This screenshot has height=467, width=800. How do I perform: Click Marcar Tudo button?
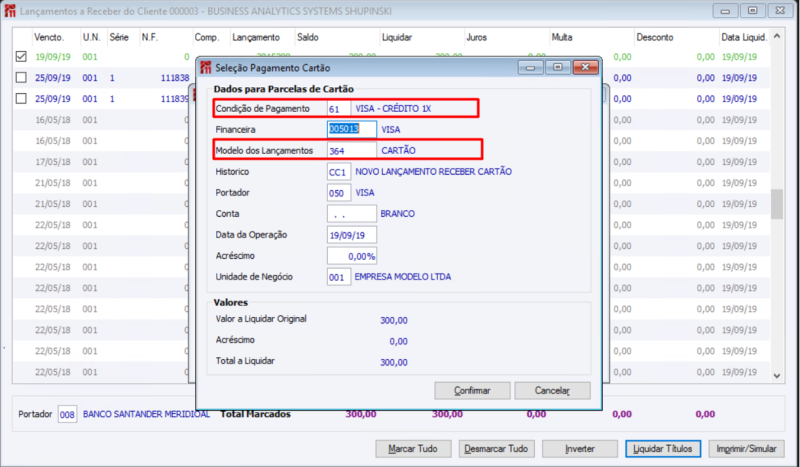(413, 449)
